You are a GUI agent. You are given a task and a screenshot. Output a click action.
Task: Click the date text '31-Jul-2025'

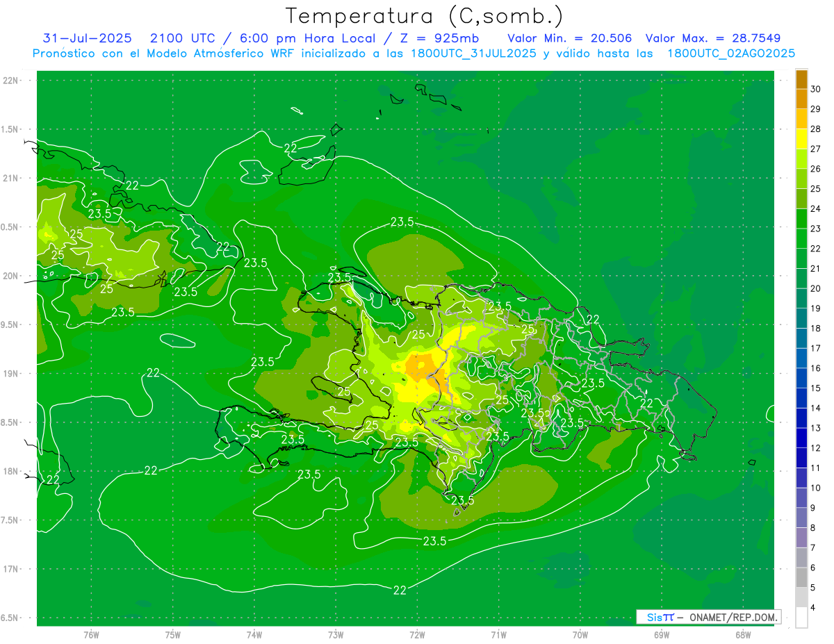[x=88, y=38]
